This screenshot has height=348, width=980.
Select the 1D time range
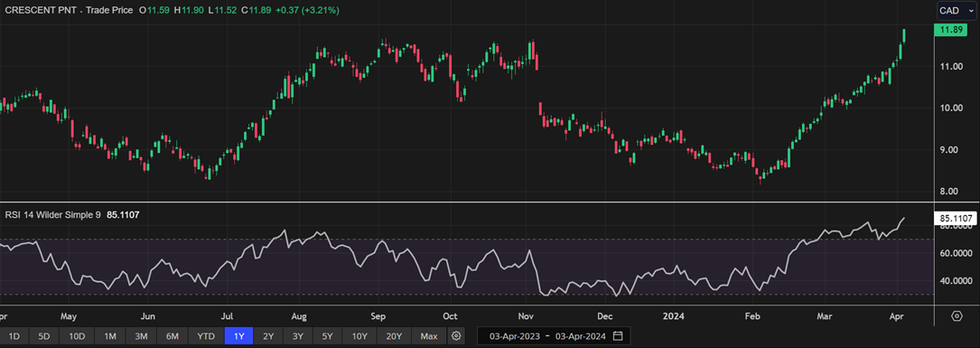pyautogui.click(x=14, y=336)
